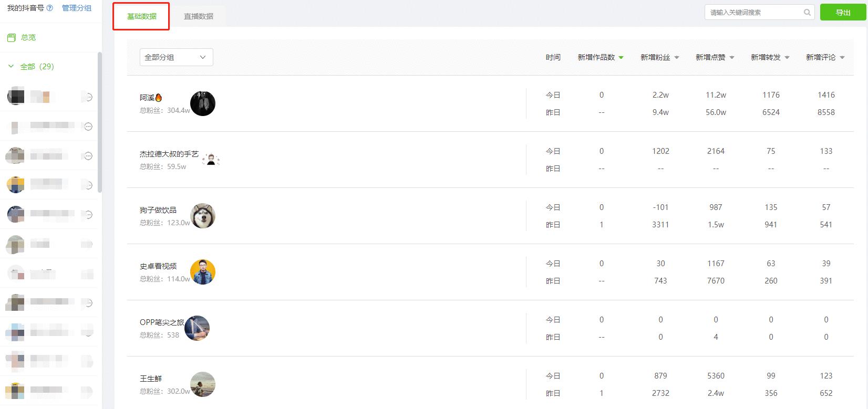Screen dimensions: 868x409
Task: Click 王生鲜's profile picture
Action: (x=203, y=384)
